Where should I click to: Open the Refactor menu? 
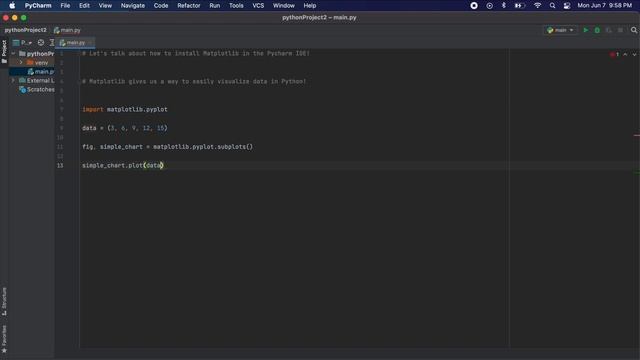tap(189, 6)
